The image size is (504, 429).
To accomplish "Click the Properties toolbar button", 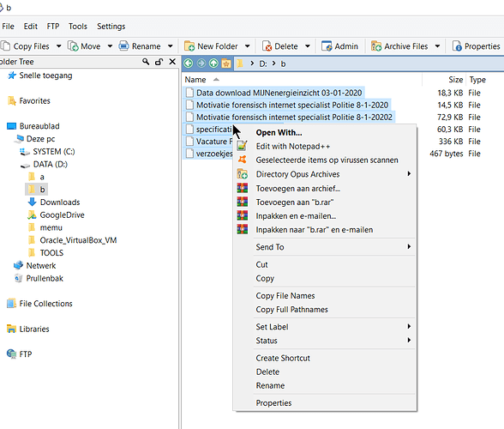I will pos(477,46).
